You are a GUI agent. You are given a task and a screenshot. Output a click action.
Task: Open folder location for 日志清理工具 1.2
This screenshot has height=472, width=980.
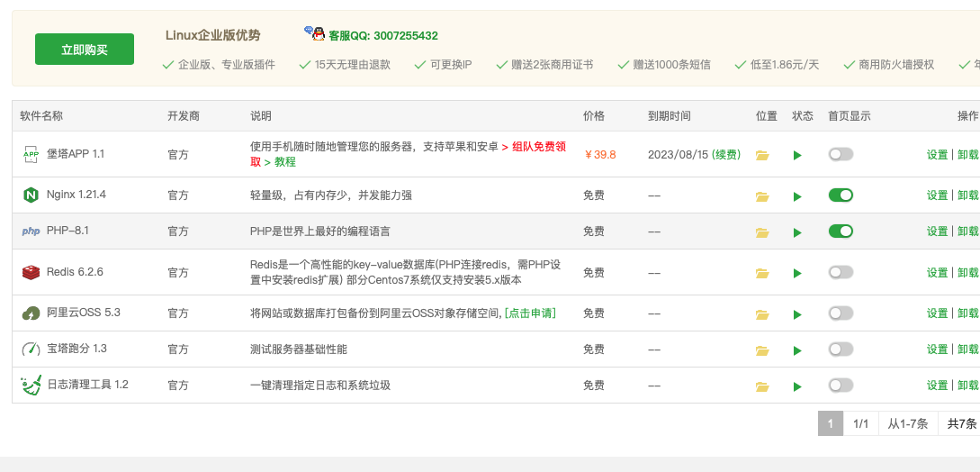click(x=762, y=386)
